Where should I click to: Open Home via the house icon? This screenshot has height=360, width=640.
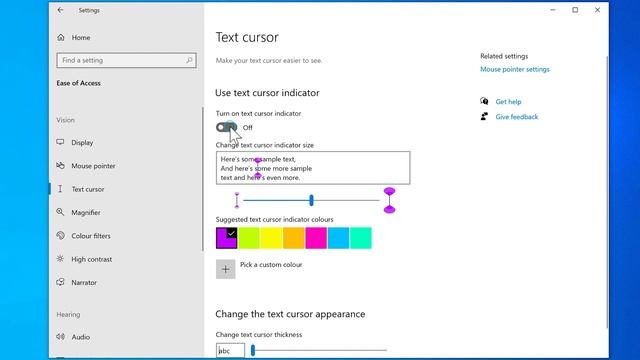61,38
